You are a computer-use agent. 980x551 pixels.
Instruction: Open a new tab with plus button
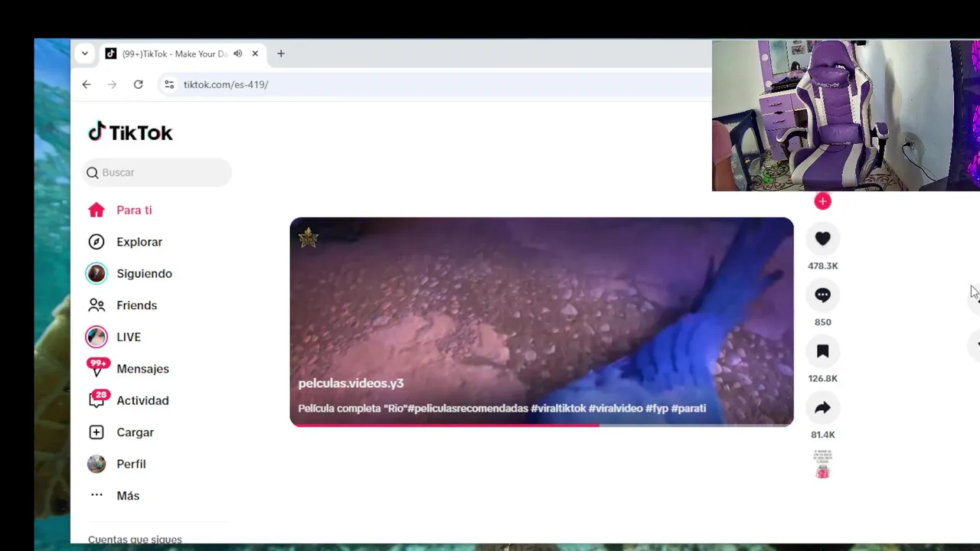[x=281, y=54]
